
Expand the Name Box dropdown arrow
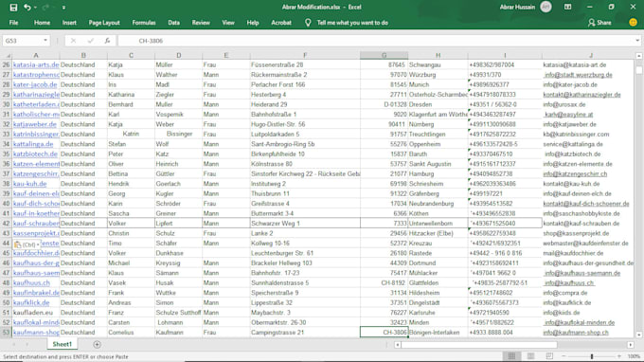coord(45,41)
